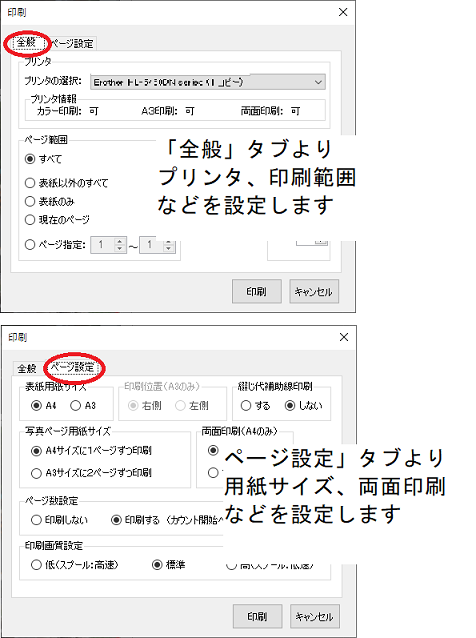Click 印刷 button in upper dialog
476x638 pixels.
tap(257, 291)
